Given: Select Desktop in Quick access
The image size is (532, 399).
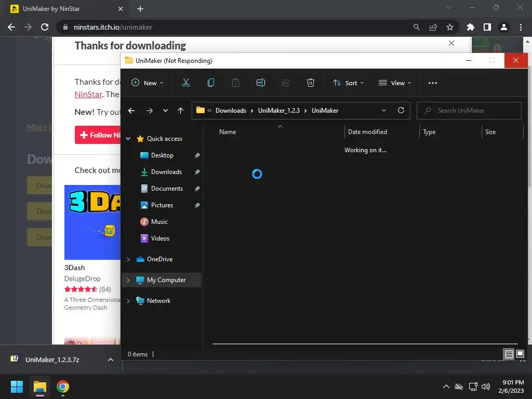Looking at the screenshot, I should pyautogui.click(x=162, y=155).
